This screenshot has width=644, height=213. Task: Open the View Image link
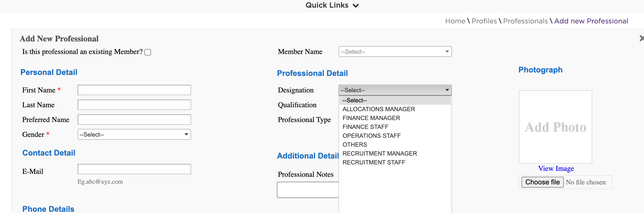pyautogui.click(x=556, y=168)
